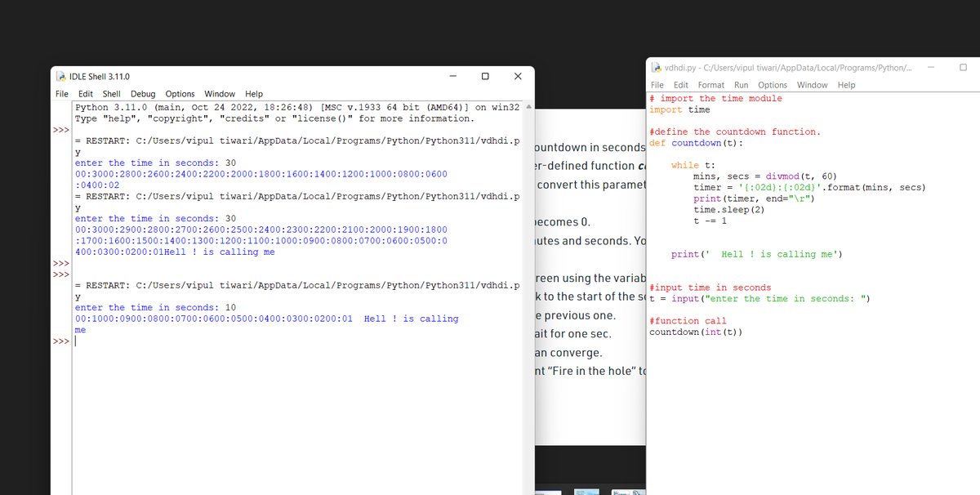This screenshot has height=495, width=980.
Task: Close the IDLE Shell window
Action: [x=518, y=76]
